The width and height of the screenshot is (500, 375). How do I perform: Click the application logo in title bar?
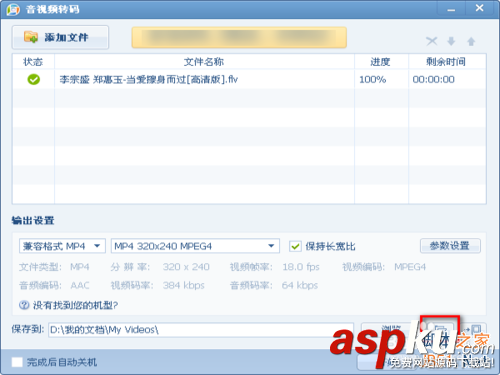(x=13, y=9)
